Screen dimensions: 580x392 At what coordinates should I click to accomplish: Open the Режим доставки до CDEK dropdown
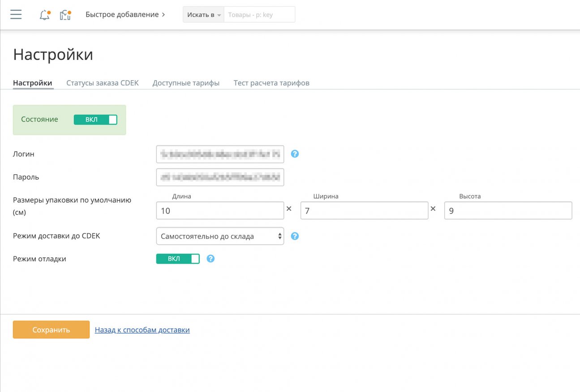coord(220,236)
